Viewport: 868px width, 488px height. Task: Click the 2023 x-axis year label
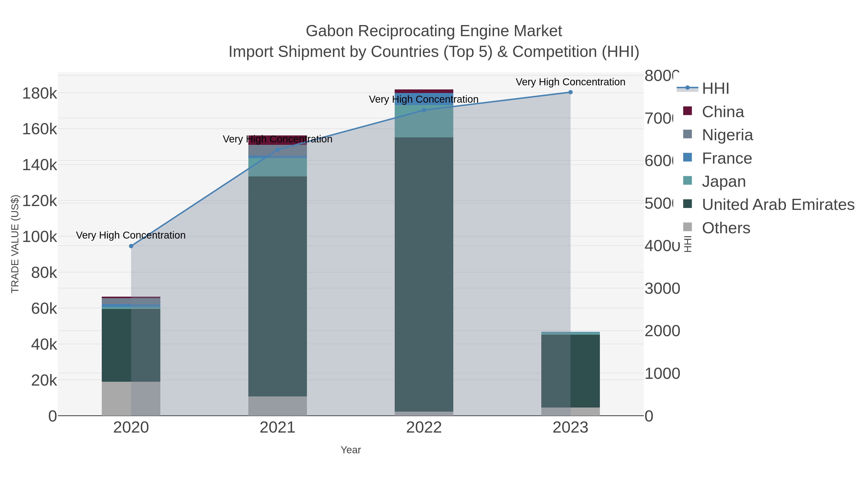[570, 428]
